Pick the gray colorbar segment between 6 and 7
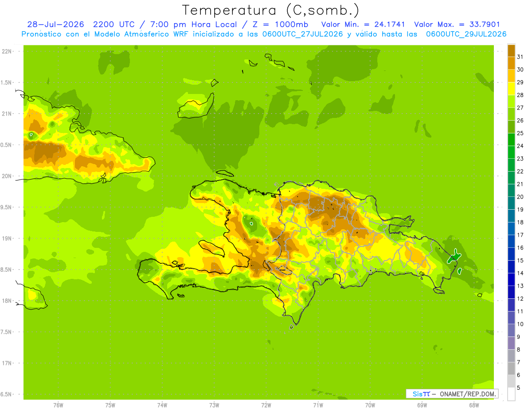Image resolution: width=532 pixels, height=411 pixels. (511, 368)
